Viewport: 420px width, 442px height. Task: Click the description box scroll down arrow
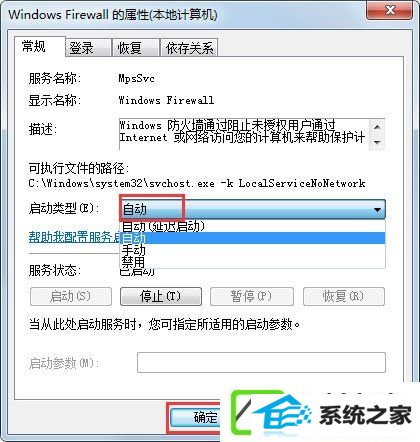377,142
